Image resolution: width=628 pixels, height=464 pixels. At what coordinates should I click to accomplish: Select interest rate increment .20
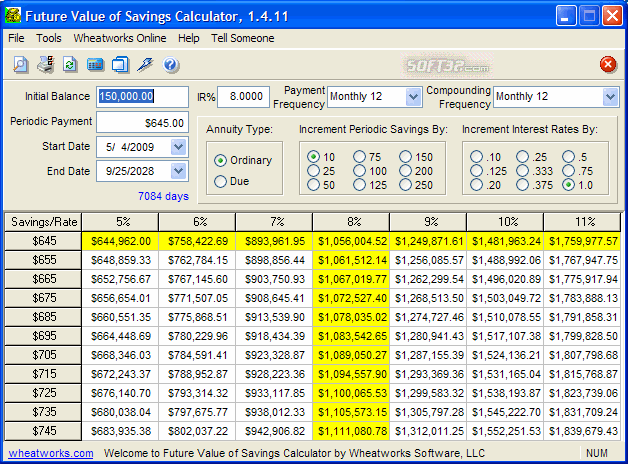click(x=485, y=185)
